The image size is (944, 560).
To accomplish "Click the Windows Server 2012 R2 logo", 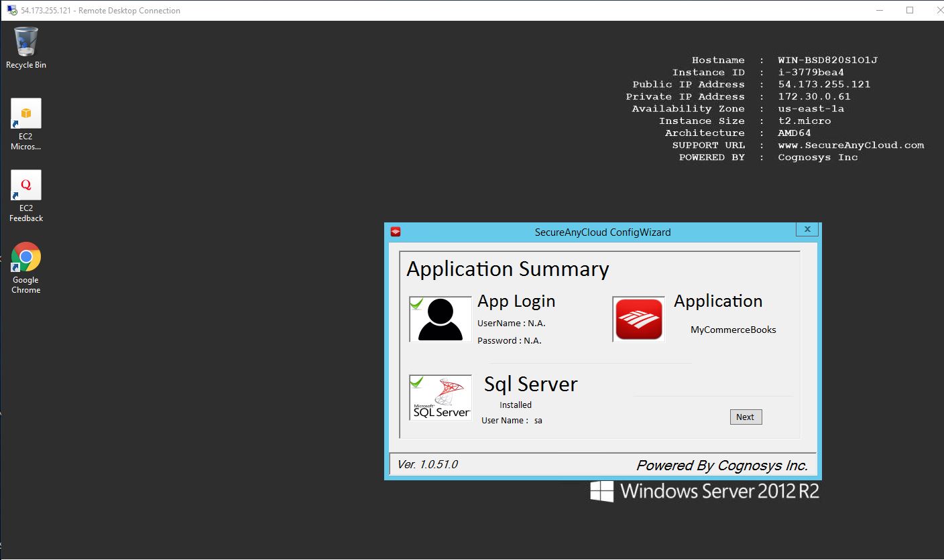I will tap(705, 491).
